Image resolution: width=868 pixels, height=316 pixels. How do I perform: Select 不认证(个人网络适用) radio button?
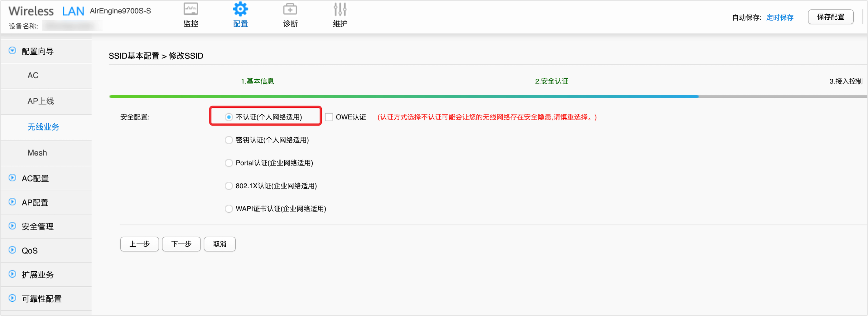229,117
